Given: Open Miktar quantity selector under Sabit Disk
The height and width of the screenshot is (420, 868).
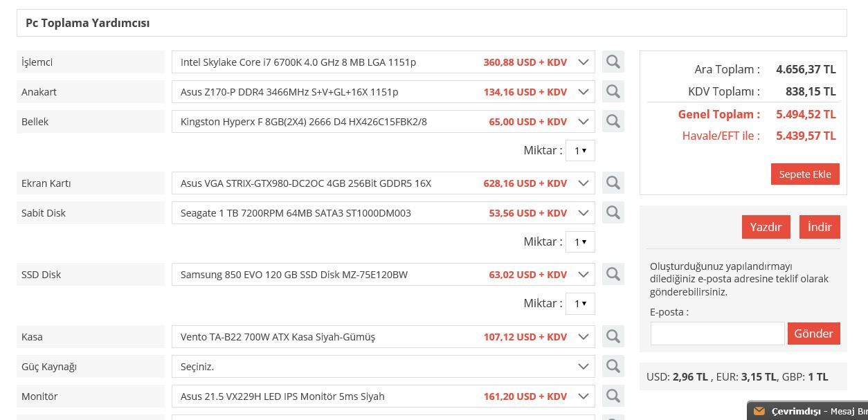Looking at the screenshot, I should pyautogui.click(x=580, y=242).
